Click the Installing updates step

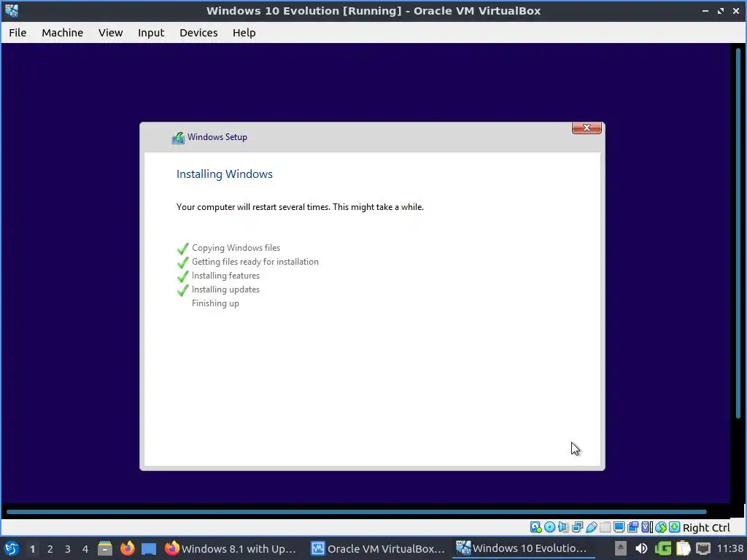pos(225,289)
